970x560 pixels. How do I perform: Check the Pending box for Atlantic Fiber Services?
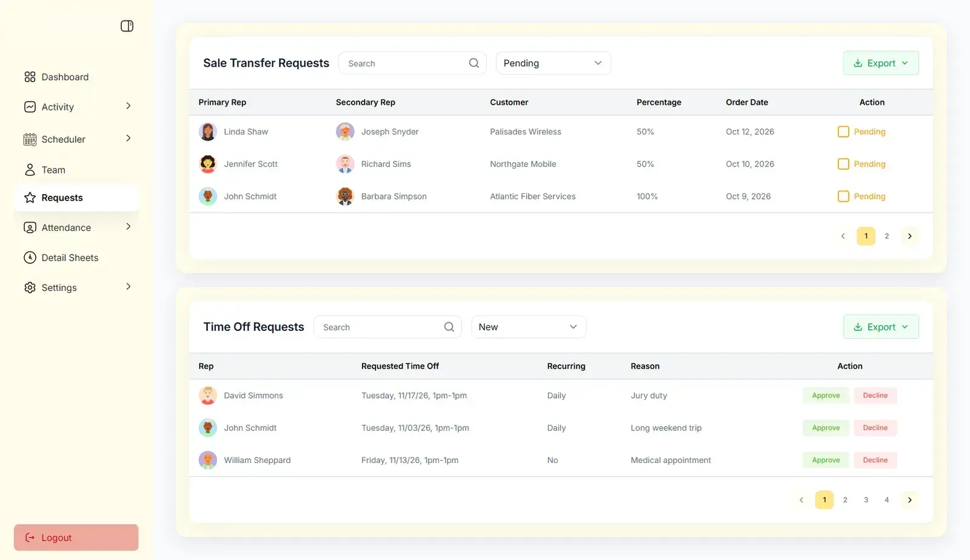843,196
